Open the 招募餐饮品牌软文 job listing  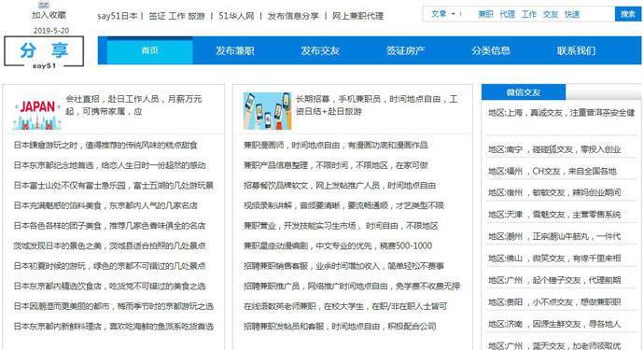click(x=340, y=186)
